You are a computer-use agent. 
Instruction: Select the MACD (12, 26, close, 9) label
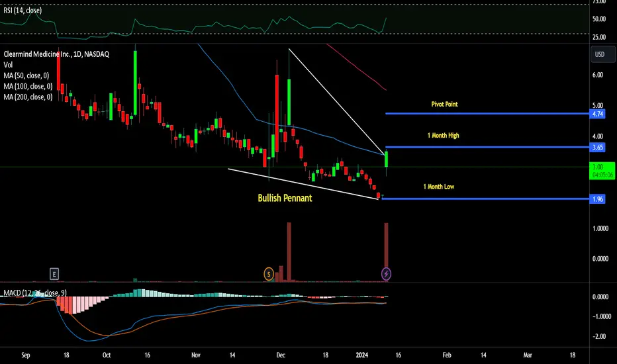[x=35, y=293]
